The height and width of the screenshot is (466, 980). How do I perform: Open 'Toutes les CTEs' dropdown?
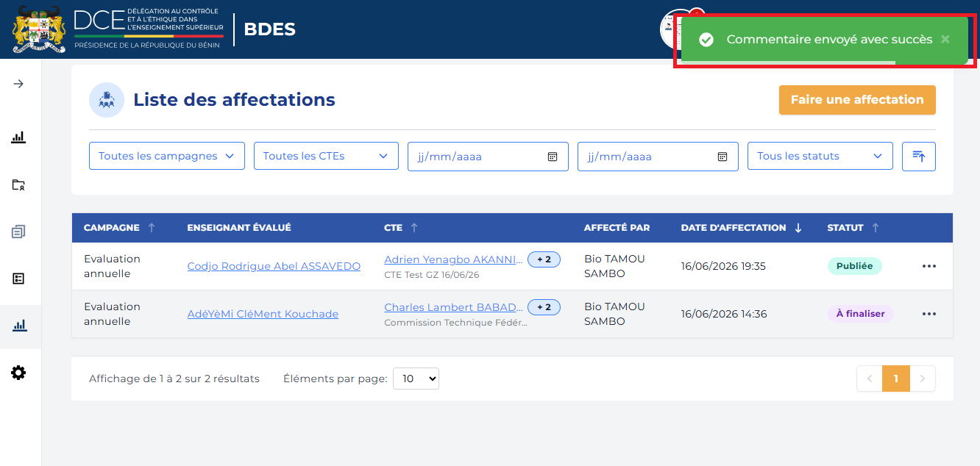tap(326, 156)
